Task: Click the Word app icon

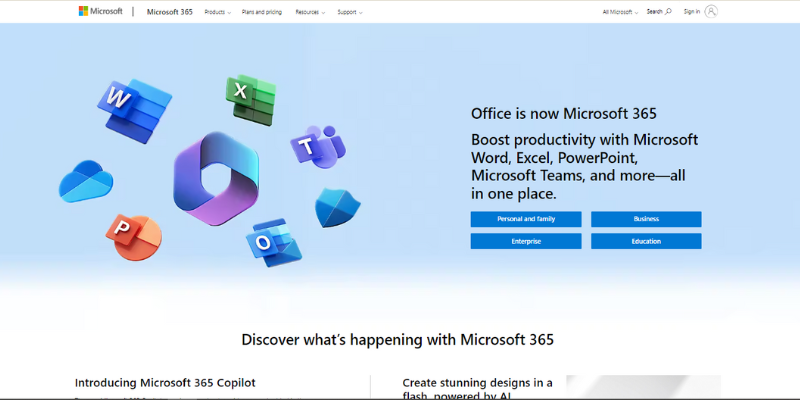Action: (134, 110)
